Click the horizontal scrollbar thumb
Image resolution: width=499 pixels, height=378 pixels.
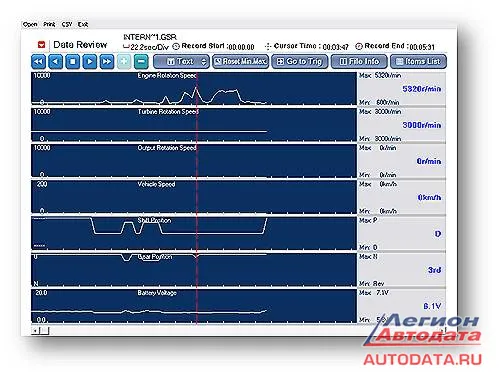pyautogui.click(x=44, y=331)
